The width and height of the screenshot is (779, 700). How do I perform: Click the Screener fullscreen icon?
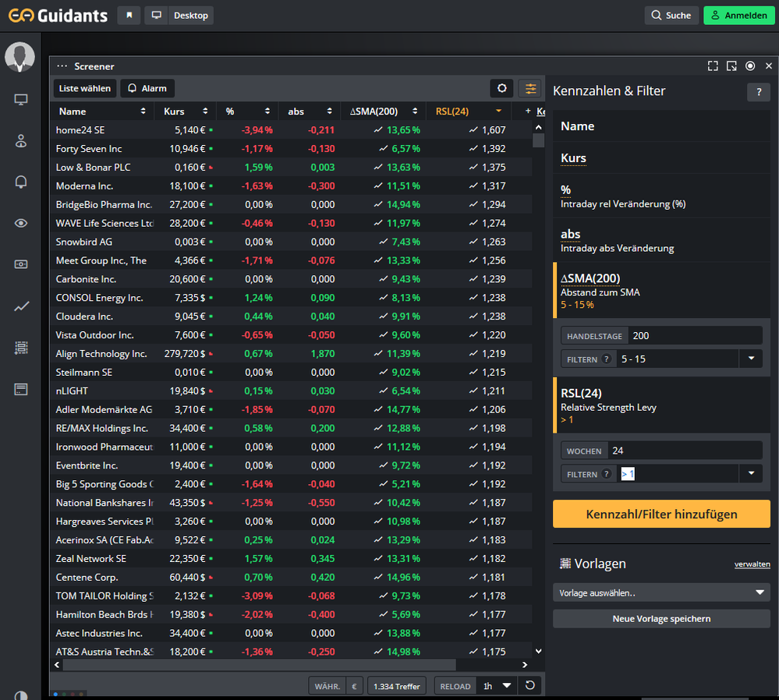[713, 66]
